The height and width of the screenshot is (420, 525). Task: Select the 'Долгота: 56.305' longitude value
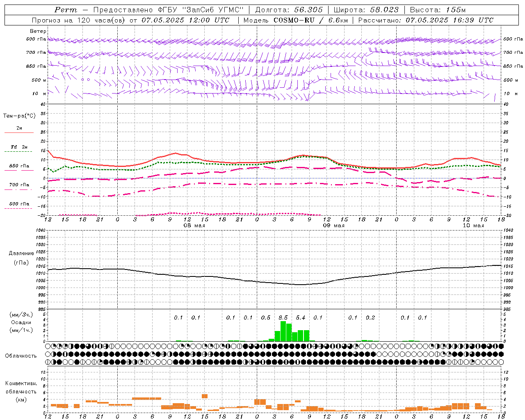tap(289, 10)
